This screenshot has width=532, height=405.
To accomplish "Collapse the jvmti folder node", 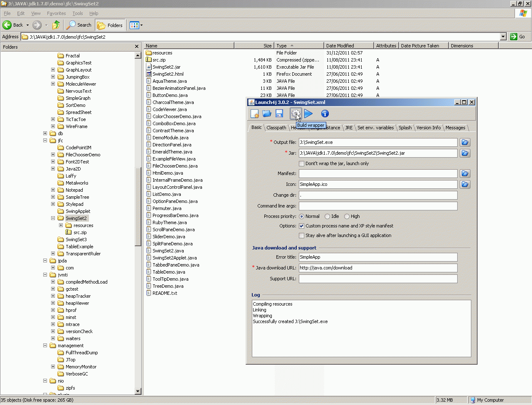I will 45,275.
